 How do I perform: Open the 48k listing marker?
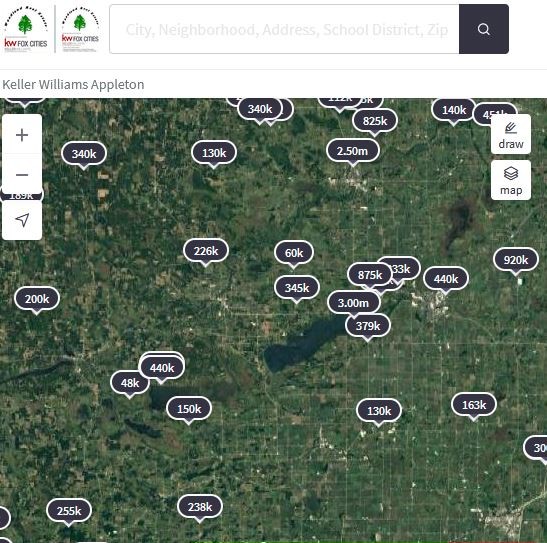(130, 383)
